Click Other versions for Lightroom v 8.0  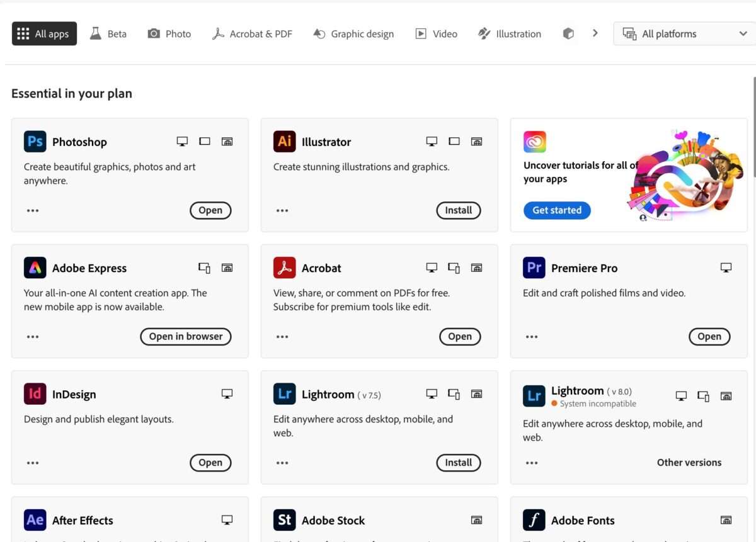[x=689, y=463]
